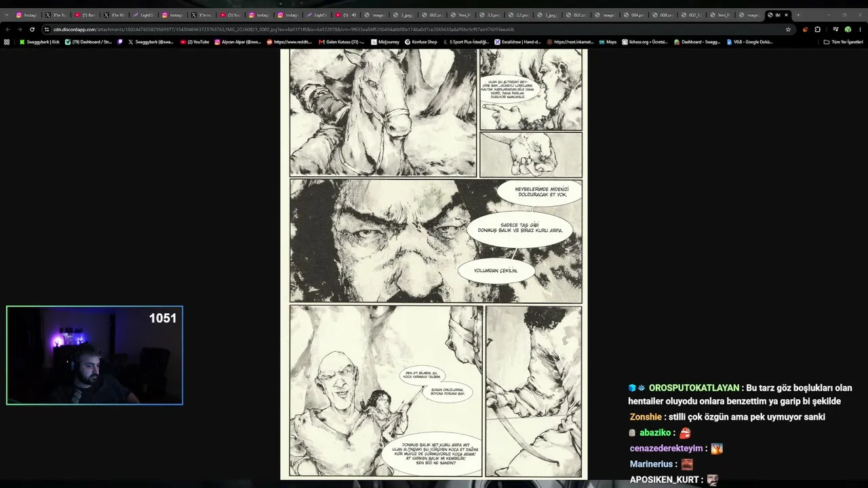Open the Swaggybark | Kick bookmark
Image resolution: width=868 pixels, height=488 pixels.
(39, 42)
